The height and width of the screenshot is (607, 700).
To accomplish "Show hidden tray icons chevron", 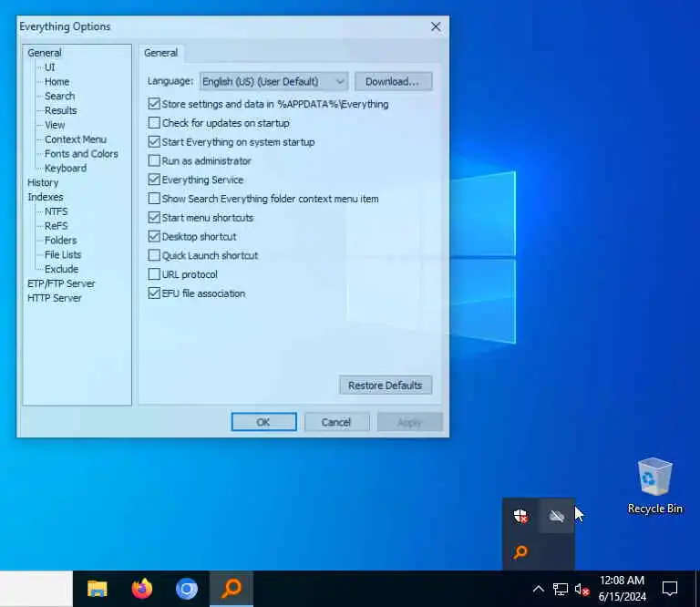I will (539, 589).
